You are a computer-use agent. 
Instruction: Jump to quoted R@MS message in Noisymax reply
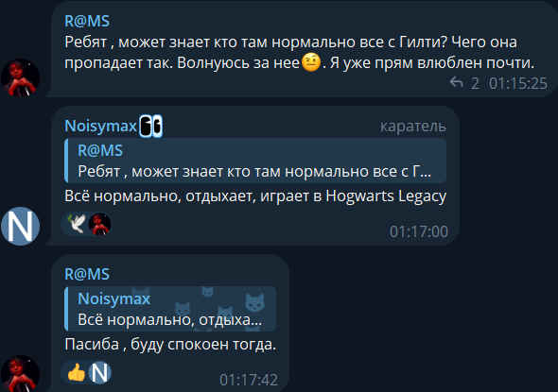pyautogui.click(x=255, y=161)
